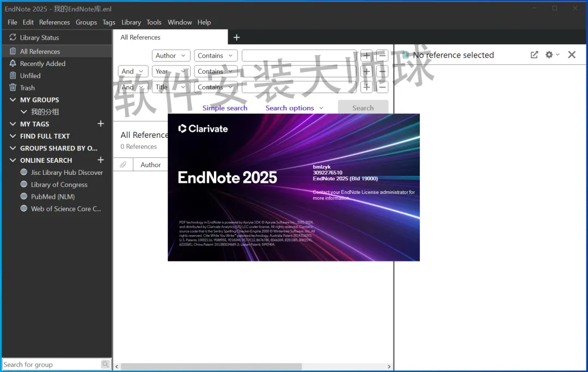
Task: Click the Library Status sync icon
Action: 13,37
